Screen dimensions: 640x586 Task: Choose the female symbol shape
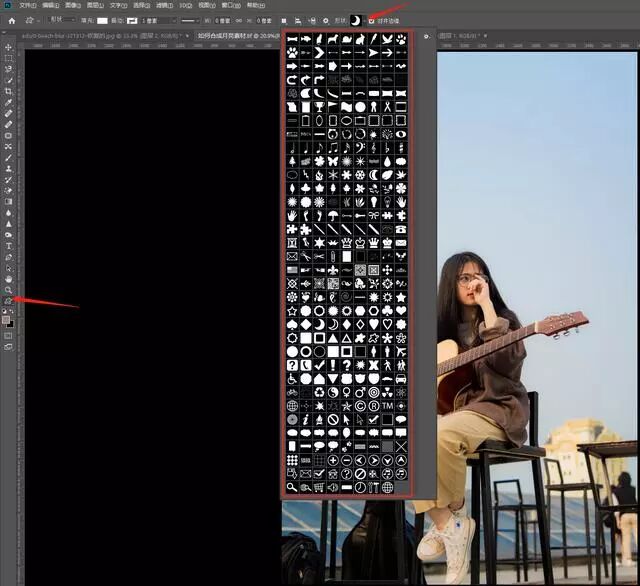coord(347,392)
